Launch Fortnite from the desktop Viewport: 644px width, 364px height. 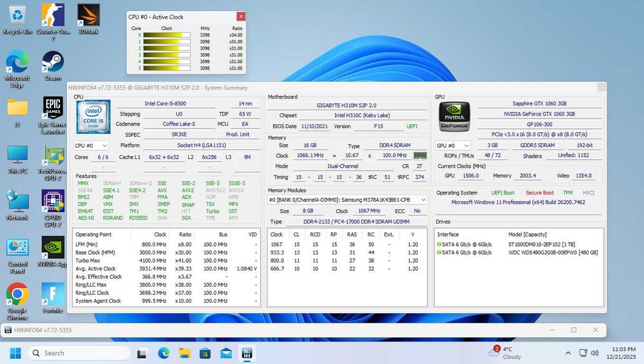[53, 294]
